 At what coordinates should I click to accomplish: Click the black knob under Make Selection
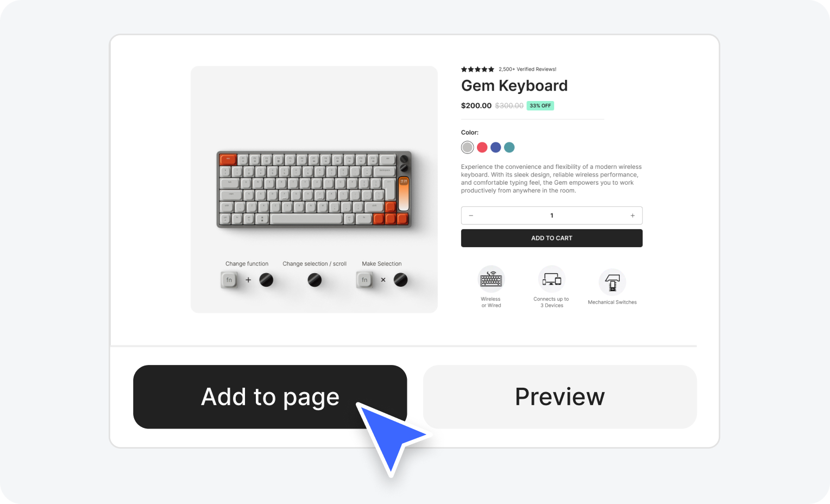point(400,280)
